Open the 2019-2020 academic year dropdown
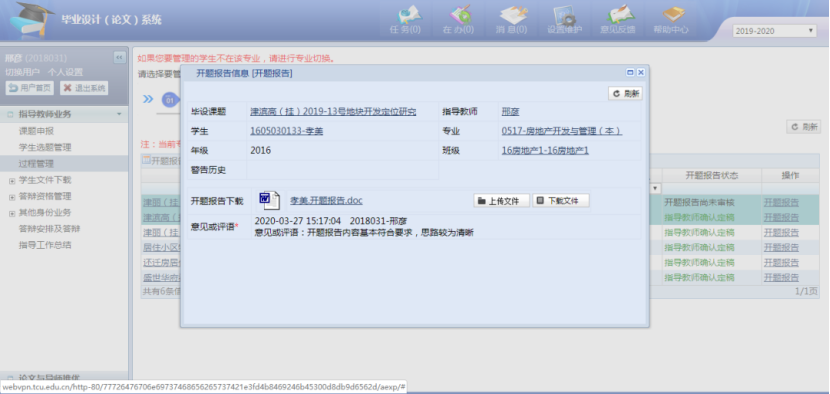The image size is (830, 394). [774, 31]
